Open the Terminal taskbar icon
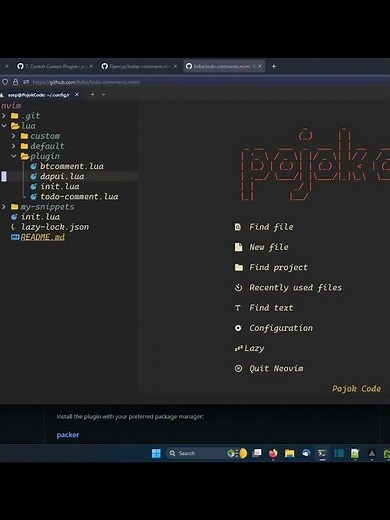The image size is (390, 520). point(322,453)
